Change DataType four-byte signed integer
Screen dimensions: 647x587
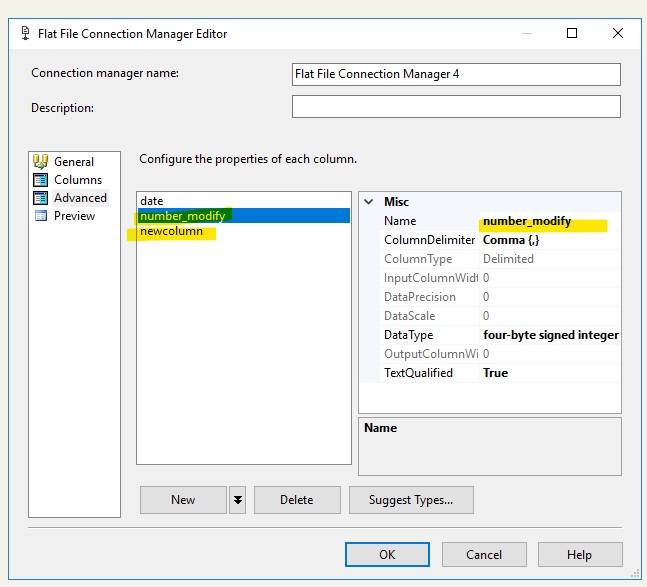[550, 335]
